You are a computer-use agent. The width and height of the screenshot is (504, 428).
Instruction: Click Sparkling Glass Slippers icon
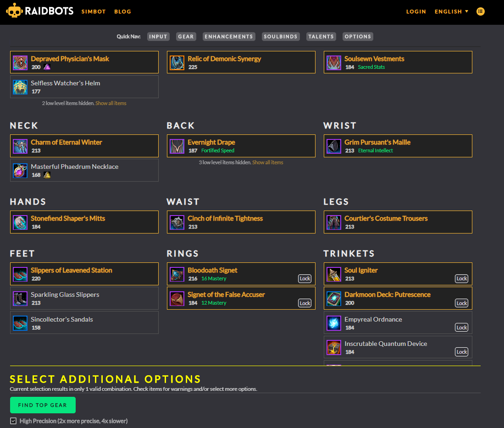click(20, 299)
